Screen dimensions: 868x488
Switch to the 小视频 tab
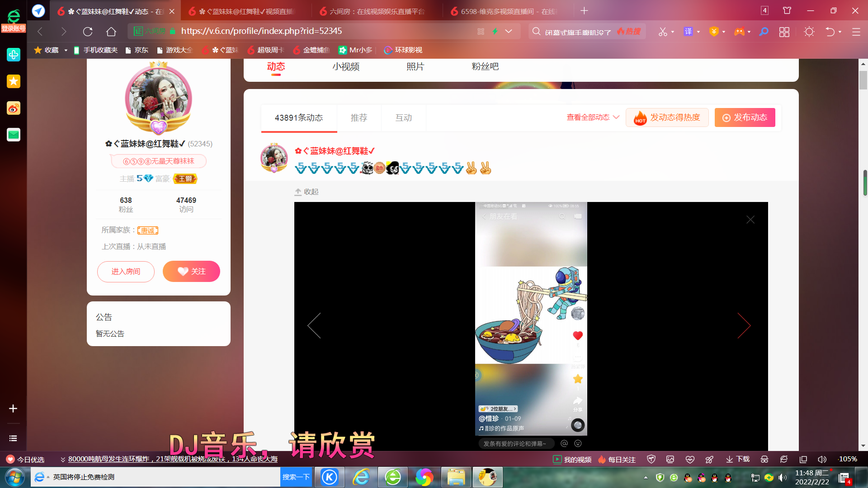point(346,66)
